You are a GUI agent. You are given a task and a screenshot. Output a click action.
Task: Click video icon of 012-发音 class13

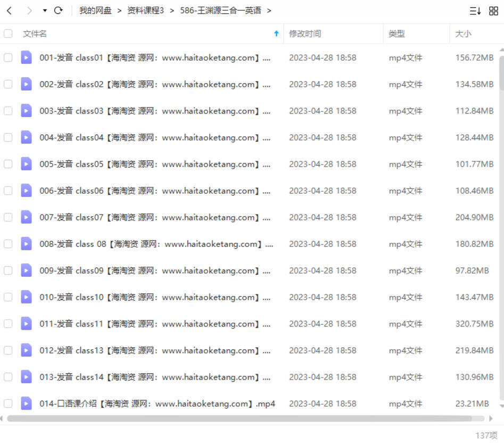[x=27, y=350]
